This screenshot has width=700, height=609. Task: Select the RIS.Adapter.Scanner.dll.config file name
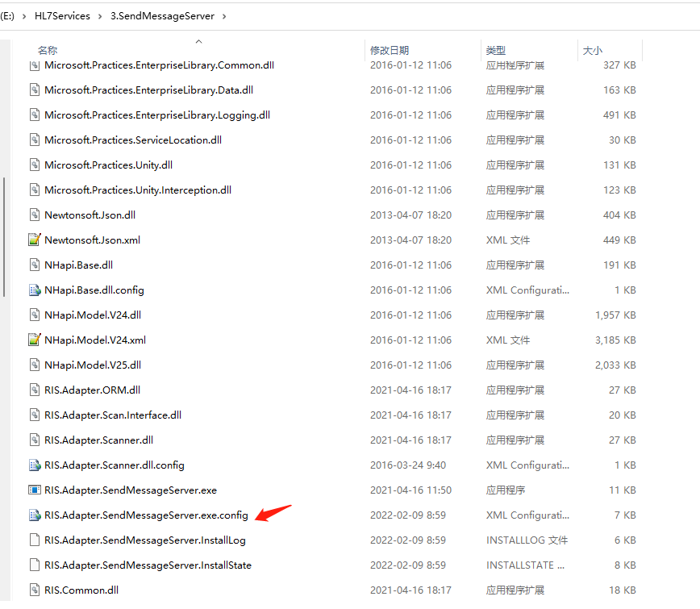pyautogui.click(x=115, y=465)
